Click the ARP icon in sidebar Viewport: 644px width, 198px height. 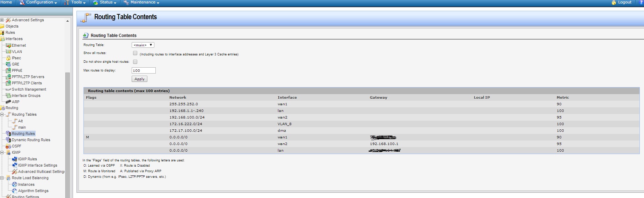[x=8, y=102]
